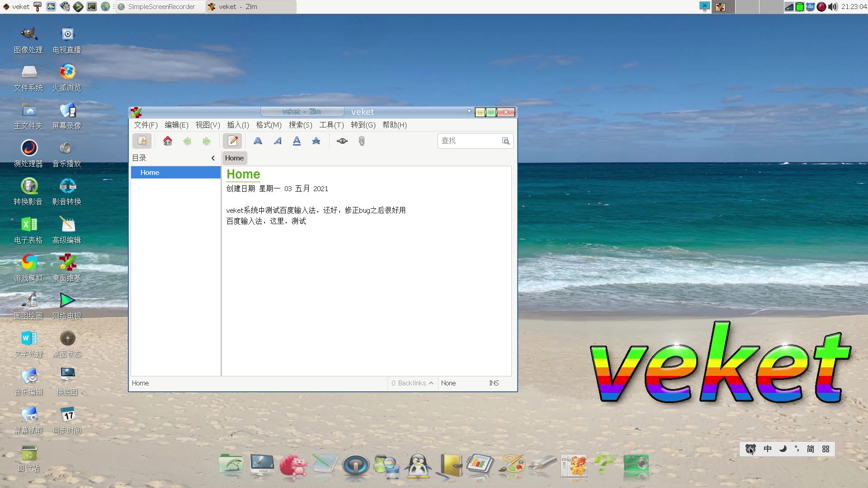Select the Home page in the index tree

(x=175, y=173)
